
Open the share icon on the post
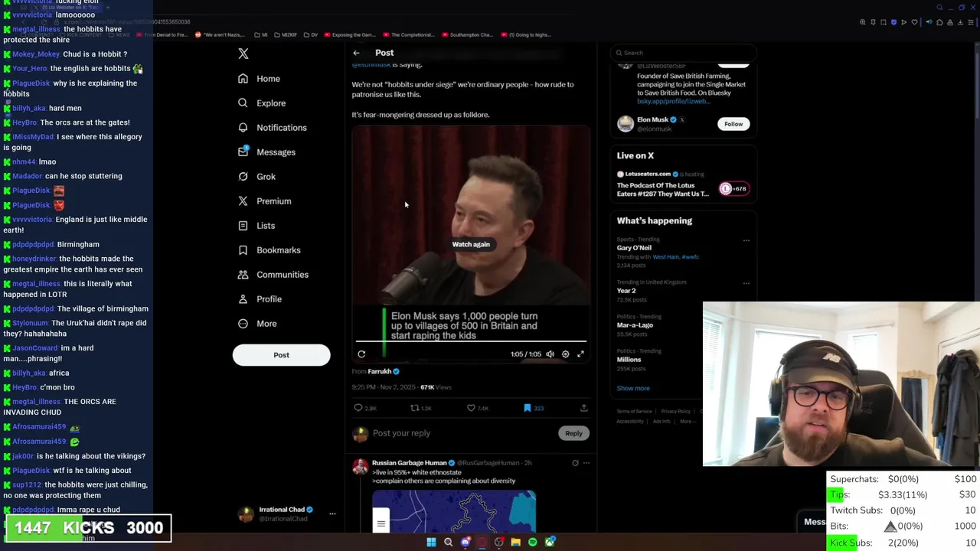(583, 408)
